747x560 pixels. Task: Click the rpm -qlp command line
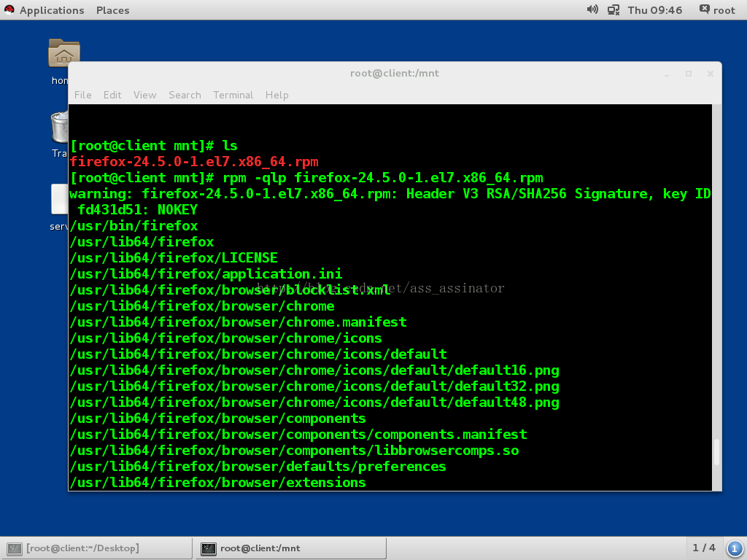pos(306,178)
